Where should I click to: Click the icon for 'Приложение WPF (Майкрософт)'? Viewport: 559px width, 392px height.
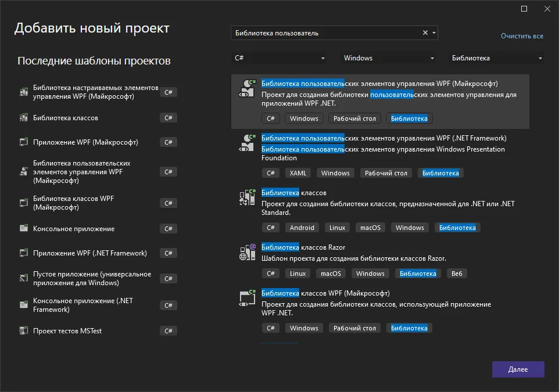click(x=23, y=142)
